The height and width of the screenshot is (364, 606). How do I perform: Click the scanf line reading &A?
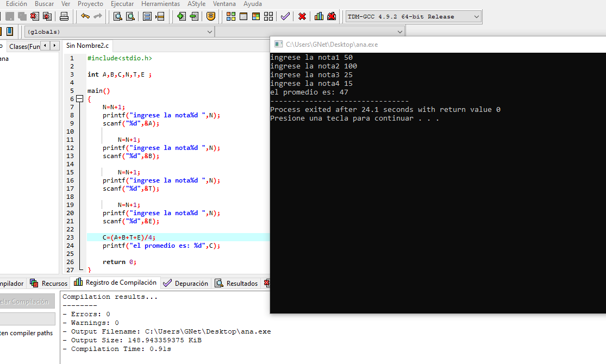click(131, 124)
